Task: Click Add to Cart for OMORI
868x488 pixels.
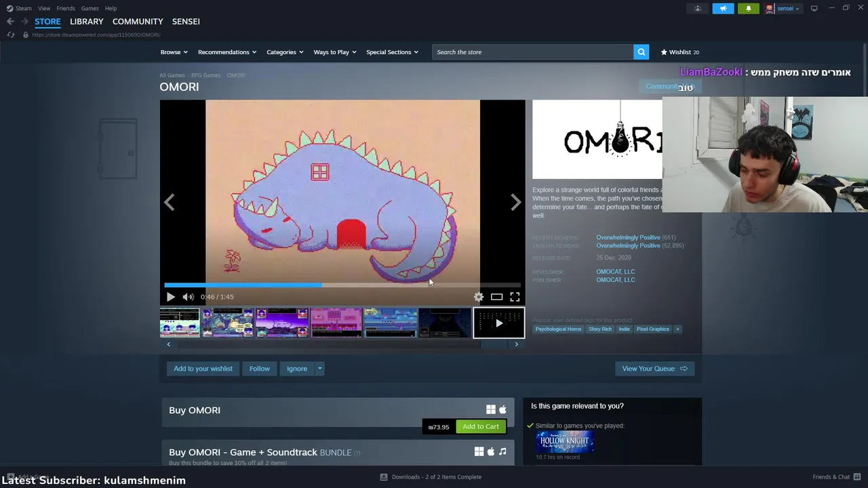Action: tap(481, 426)
